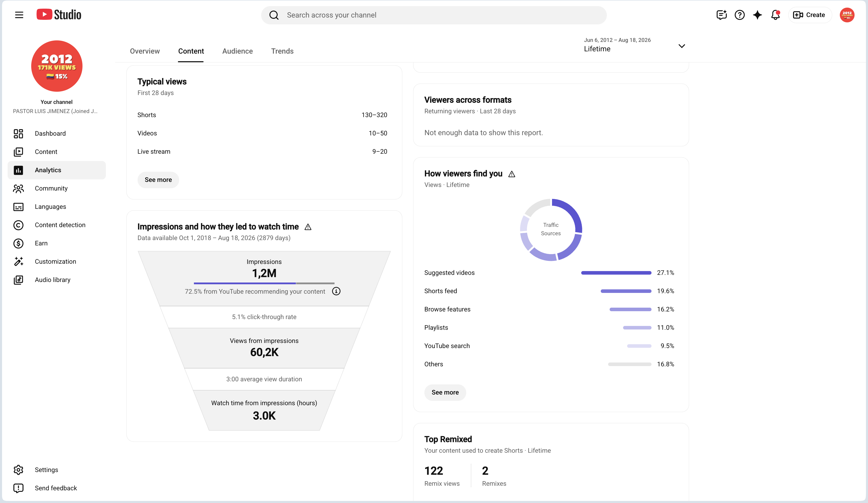Viewport: 868px width, 503px height.
Task: Click See more under traffic sources
Action: point(445,392)
